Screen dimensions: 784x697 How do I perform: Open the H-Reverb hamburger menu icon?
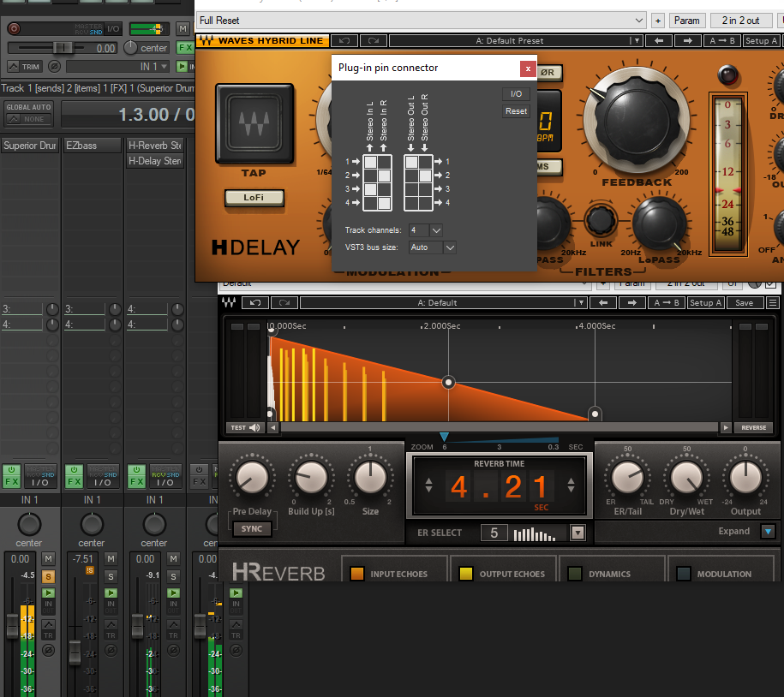pyautogui.click(x=773, y=303)
